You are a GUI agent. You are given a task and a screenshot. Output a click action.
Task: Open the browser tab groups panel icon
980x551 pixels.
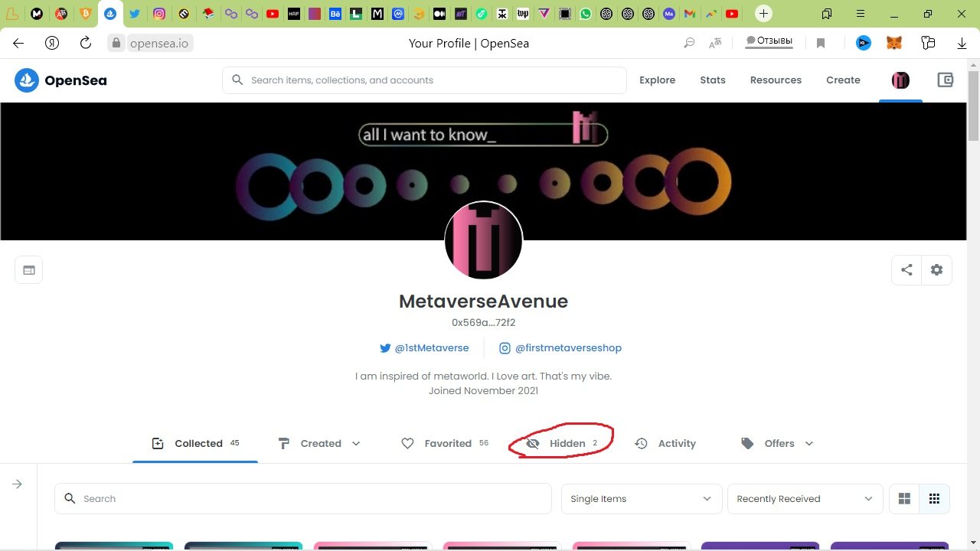point(827,14)
